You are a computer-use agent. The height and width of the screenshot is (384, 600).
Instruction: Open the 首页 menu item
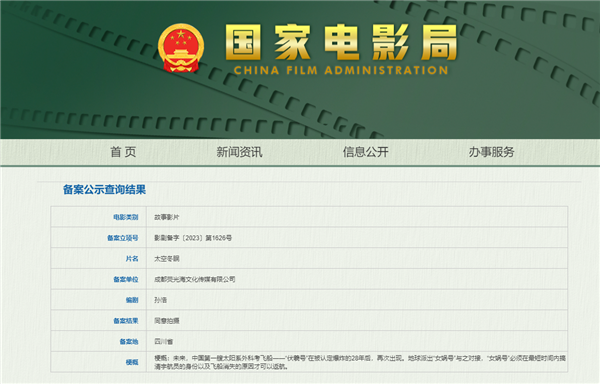[123, 152]
